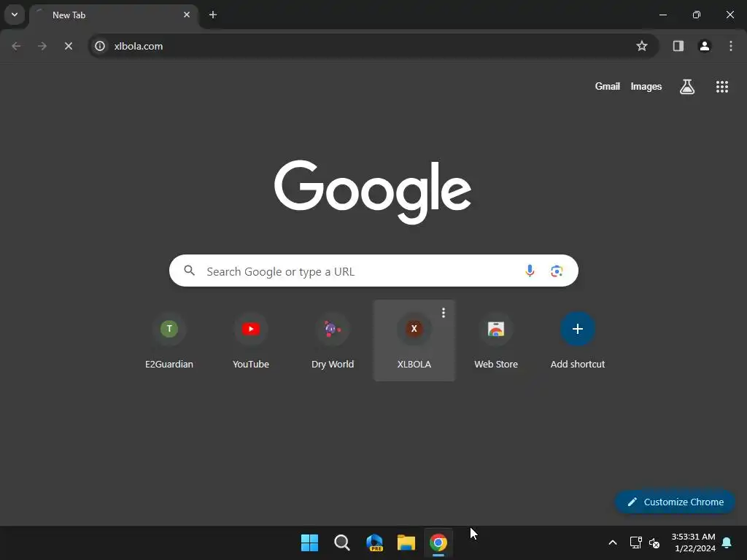Add a new shortcut
Viewport: 747px width, 560px height.
click(578, 341)
